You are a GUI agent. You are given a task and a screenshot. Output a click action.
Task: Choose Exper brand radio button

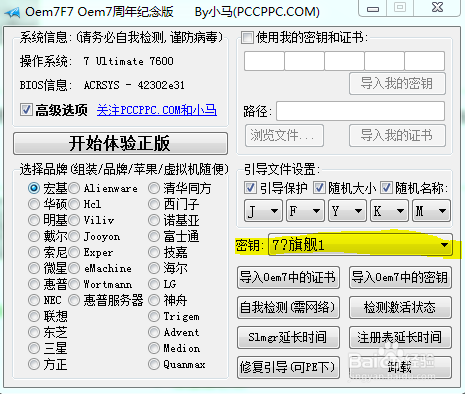coord(74,252)
